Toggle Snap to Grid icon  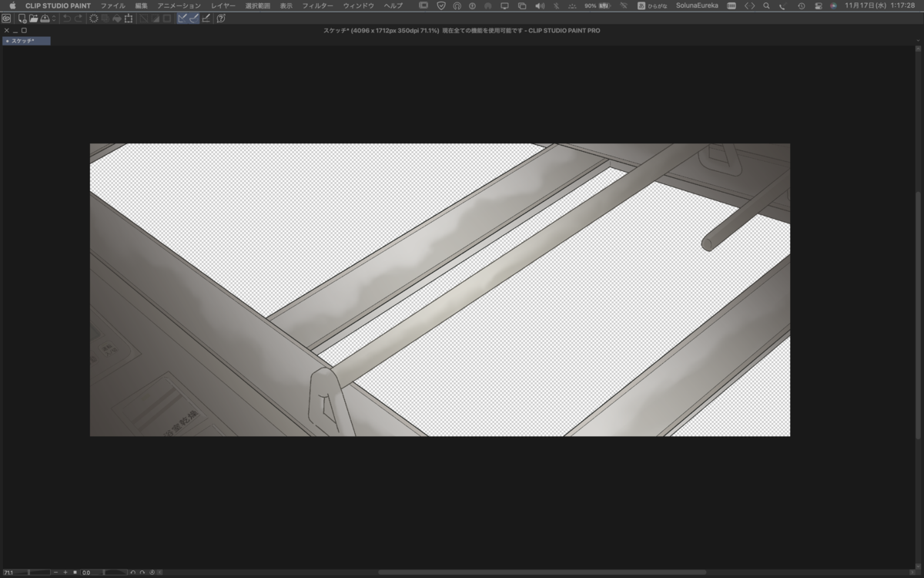click(206, 18)
